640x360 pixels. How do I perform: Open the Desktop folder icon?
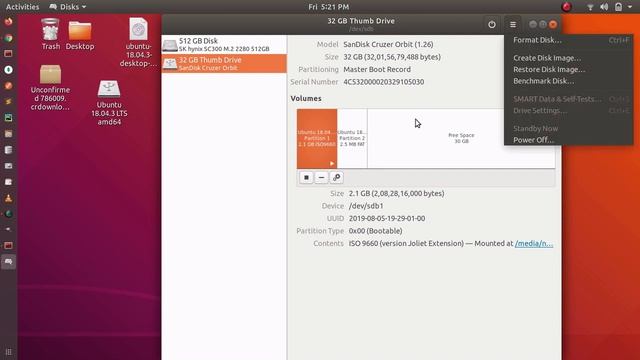pos(80,36)
